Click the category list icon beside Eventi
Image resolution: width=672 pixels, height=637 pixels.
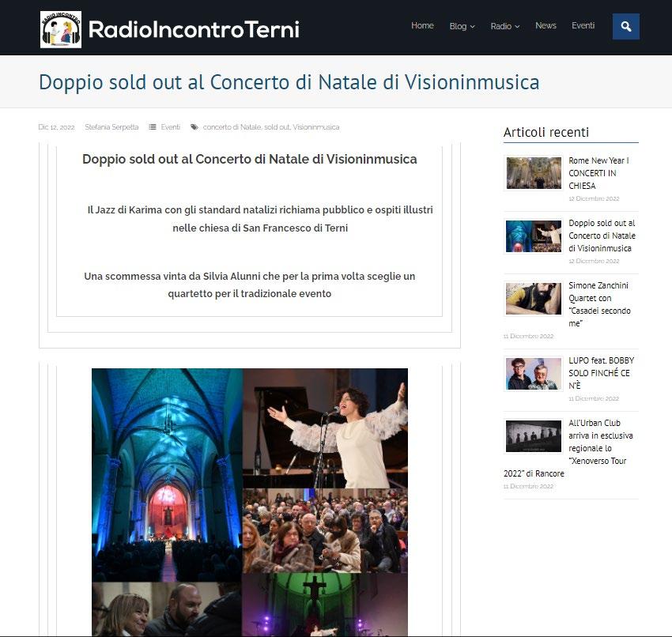(x=152, y=126)
